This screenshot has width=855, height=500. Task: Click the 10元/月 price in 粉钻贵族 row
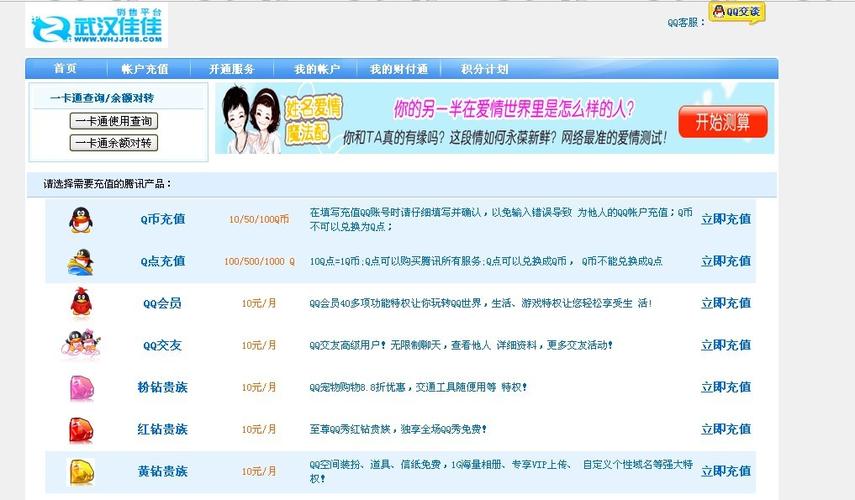[x=259, y=387]
